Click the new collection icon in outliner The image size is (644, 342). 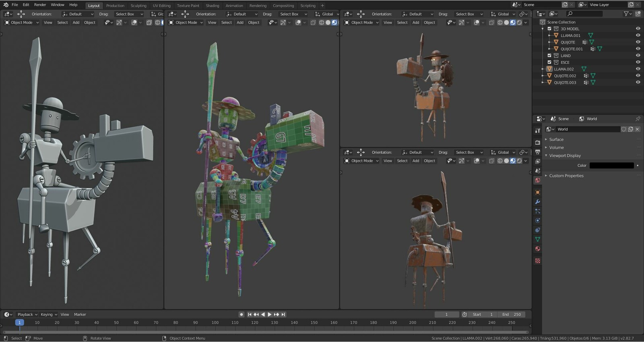click(x=638, y=14)
